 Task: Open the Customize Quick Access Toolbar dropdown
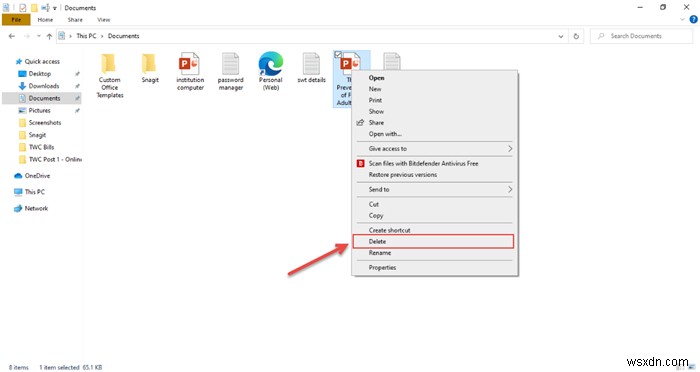[54, 8]
